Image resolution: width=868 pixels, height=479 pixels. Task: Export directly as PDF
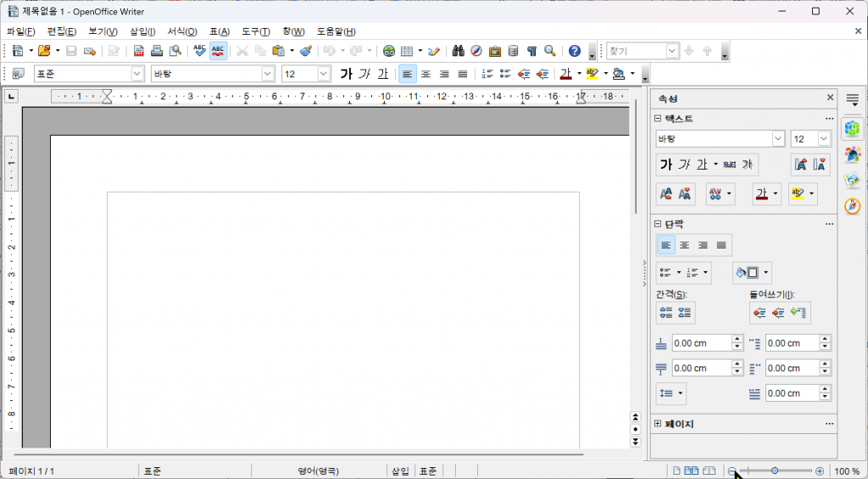[139, 51]
